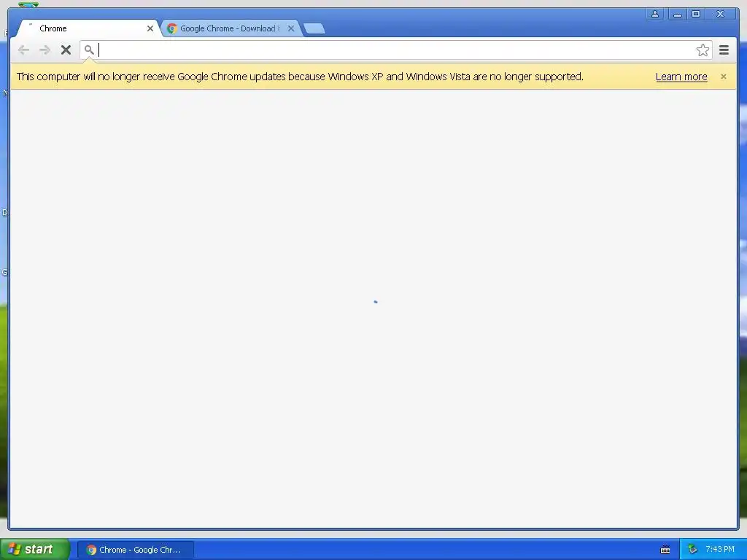The width and height of the screenshot is (747, 560).
Task: Close the Chrome tab
Action: pyautogui.click(x=150, y=28)
